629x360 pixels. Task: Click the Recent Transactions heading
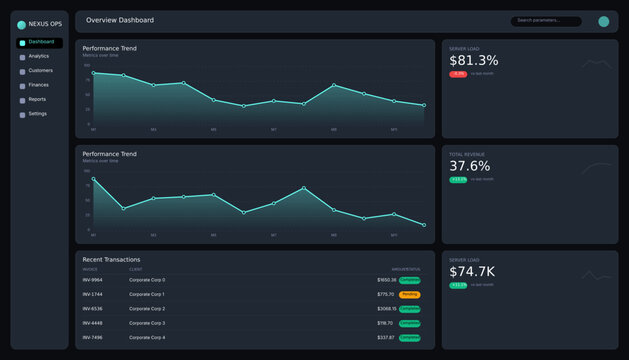112,260
